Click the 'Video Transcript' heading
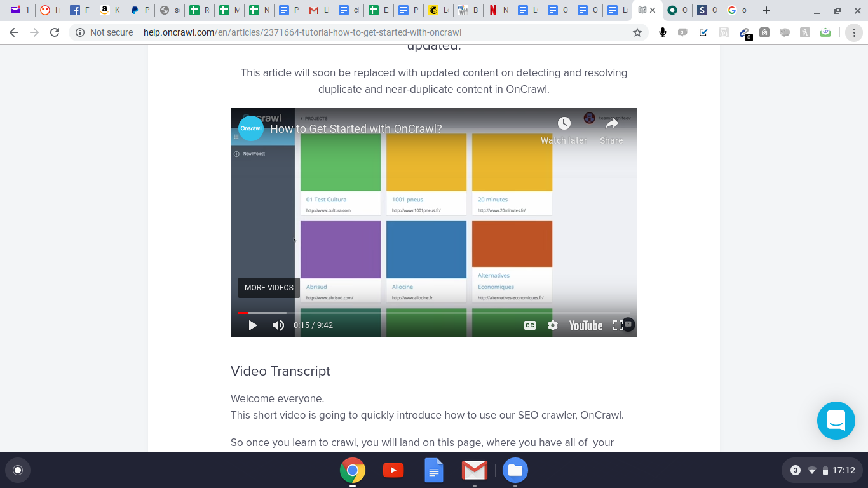The image size is (868, 488). click(280, 371)
